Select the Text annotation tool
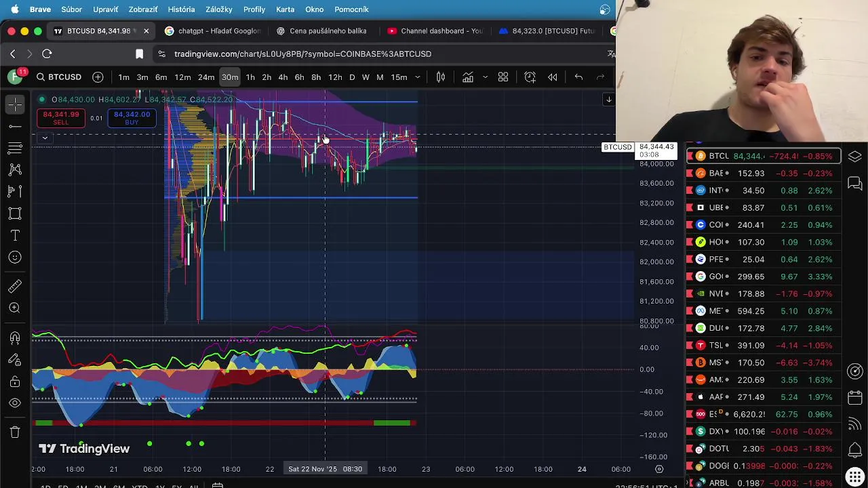Viewport: 868px width, 488px height. [x=15, y=235]
